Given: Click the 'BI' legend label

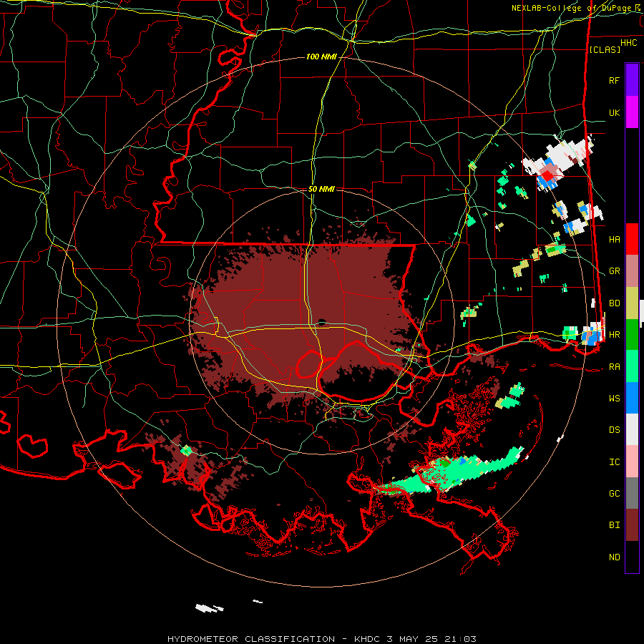Looking at the screenshot, I should tap(614, 525).
